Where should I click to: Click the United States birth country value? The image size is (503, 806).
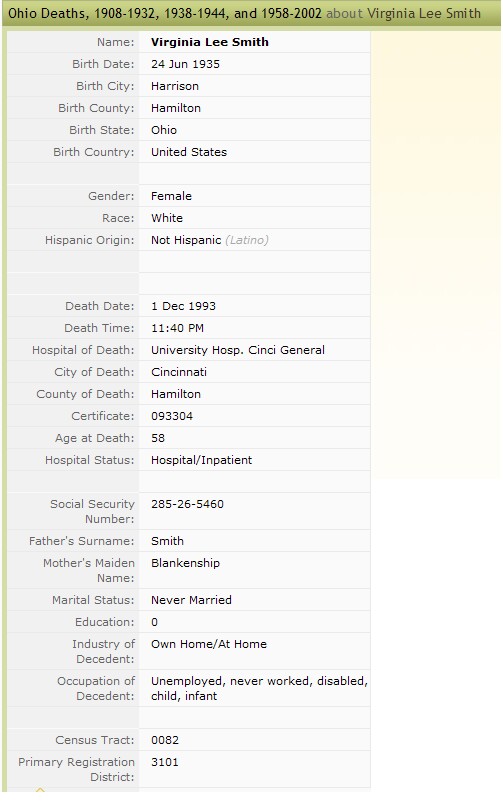[189, 152]
